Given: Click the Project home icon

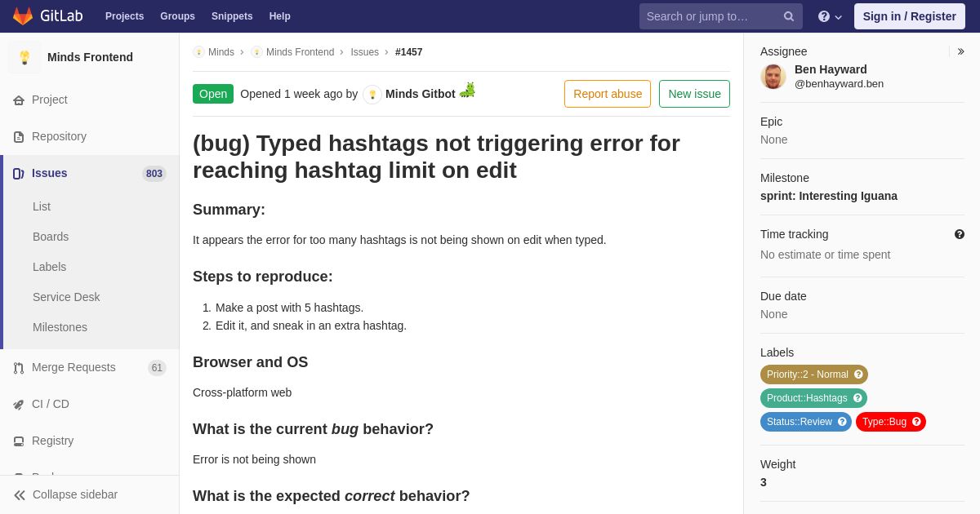Looking at the screenshot, I should click(x=19, y=100).
